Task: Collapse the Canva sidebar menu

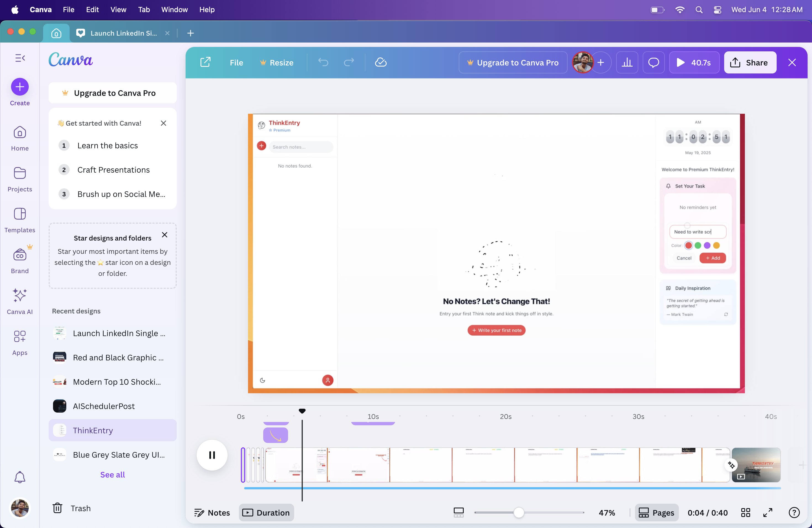Action: [20, 58]
